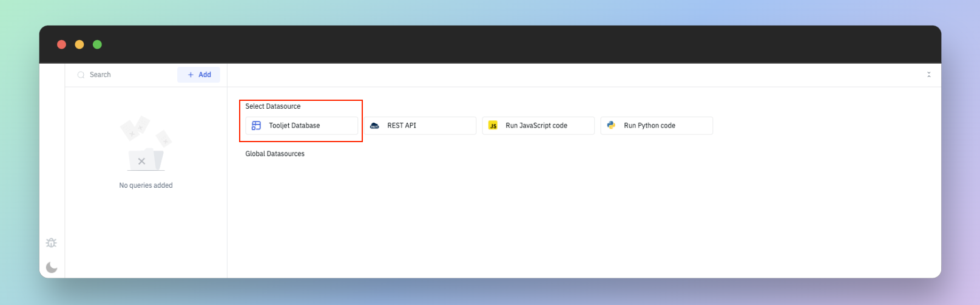Choose the REST API datasource option

pyautogui.click(x=420, y=126)
